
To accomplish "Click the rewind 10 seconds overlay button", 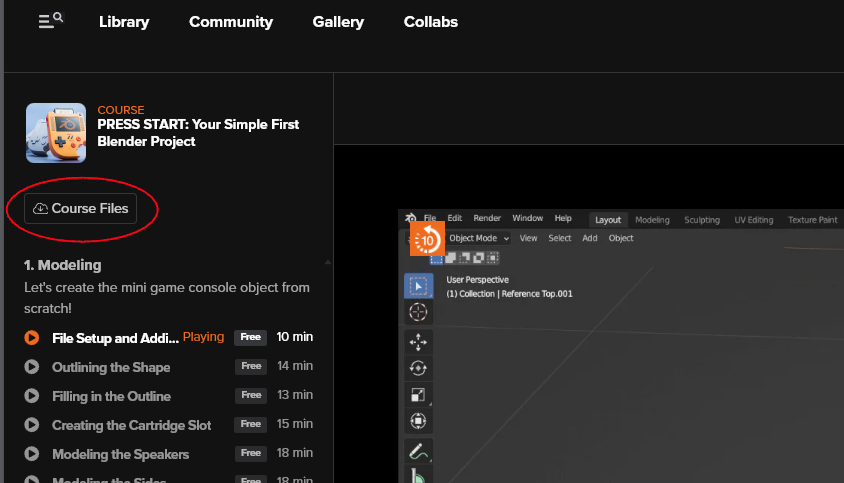I will point(427,239).
